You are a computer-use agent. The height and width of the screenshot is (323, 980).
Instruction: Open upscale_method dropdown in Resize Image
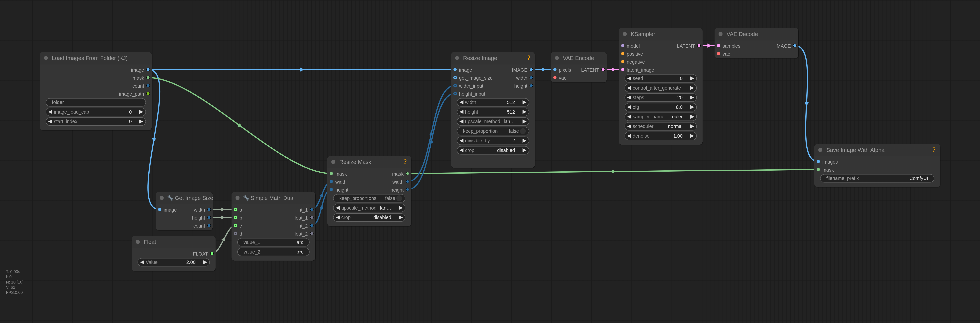[493, 121]
